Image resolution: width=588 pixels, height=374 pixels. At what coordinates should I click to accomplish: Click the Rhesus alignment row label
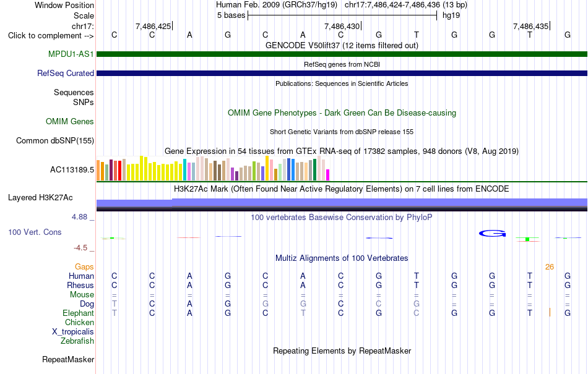80,285
